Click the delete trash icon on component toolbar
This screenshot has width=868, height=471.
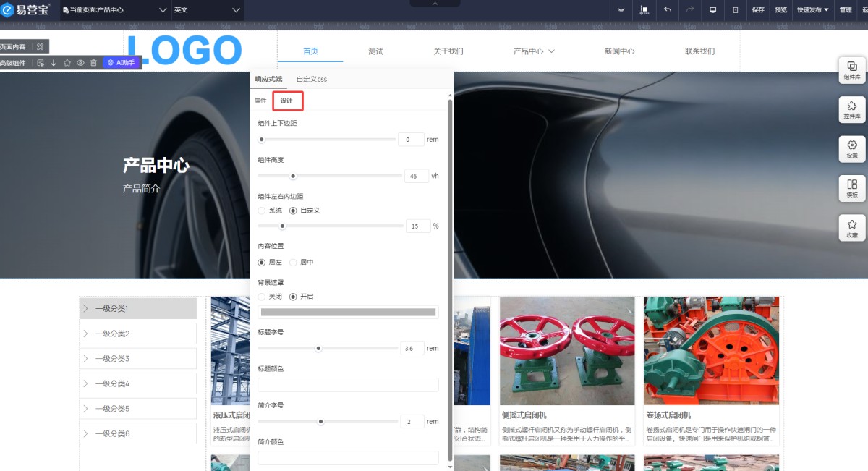pyautogui.click(x=93, y=63)
